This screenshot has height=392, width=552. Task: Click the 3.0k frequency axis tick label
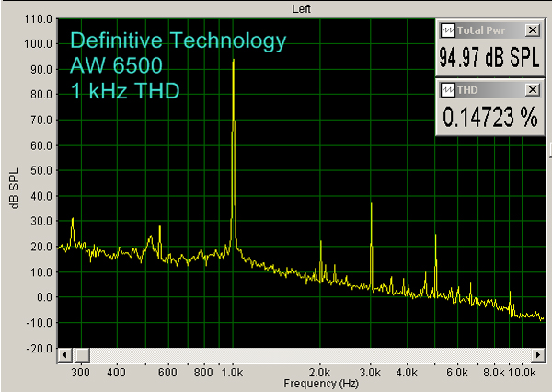pyautogui.click(x=371, y=373)
